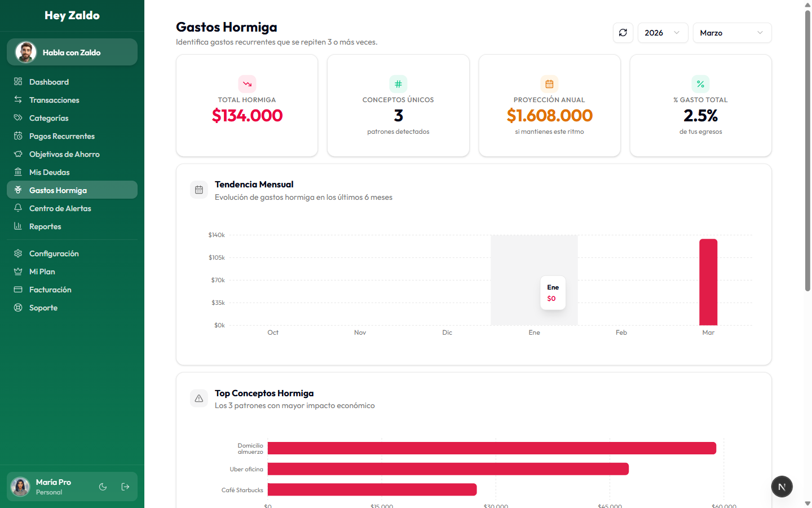Click María Pro profile avatar
Screen dimensions: 812x508
(x=21, y=487)
